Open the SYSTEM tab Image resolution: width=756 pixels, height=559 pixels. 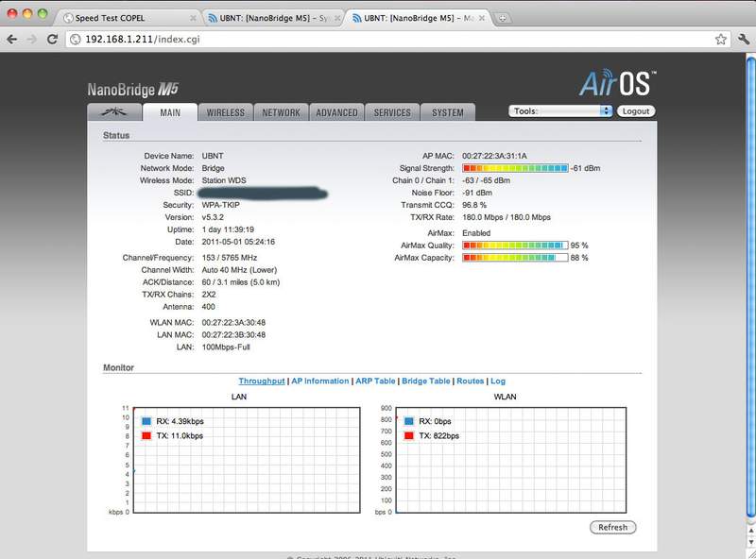pos(447,112)
